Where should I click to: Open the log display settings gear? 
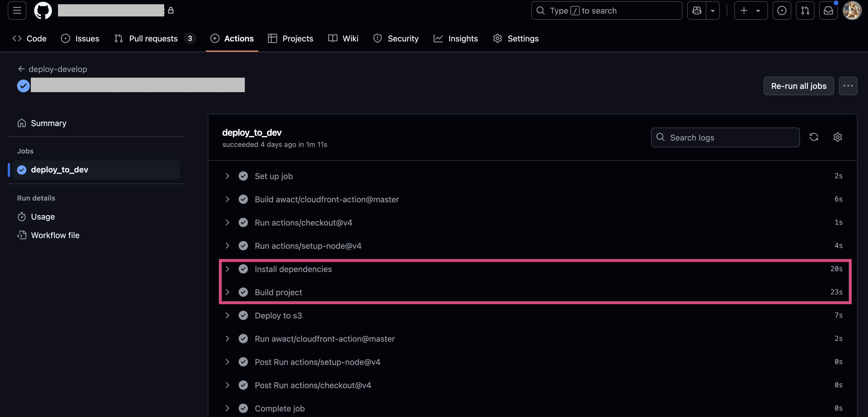(838, 137)
